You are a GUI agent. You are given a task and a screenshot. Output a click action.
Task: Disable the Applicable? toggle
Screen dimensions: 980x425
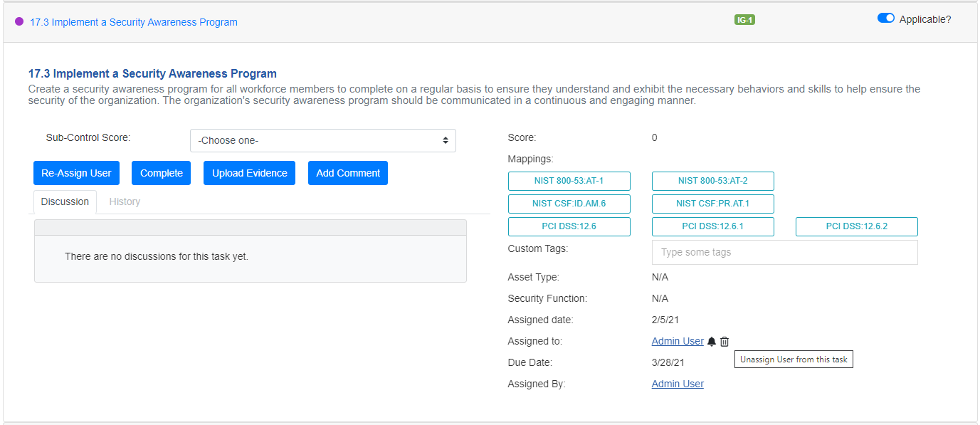click(x=885, y=18)
